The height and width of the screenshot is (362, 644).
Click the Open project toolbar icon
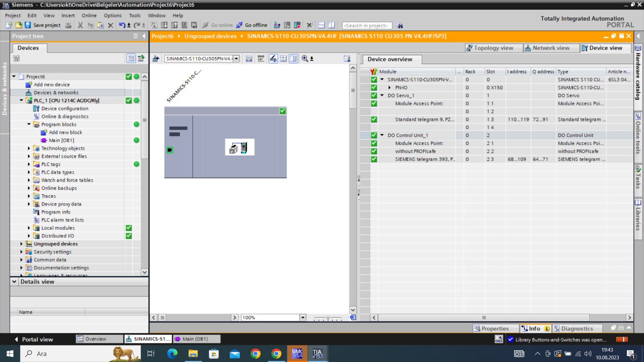click(19, 25)
